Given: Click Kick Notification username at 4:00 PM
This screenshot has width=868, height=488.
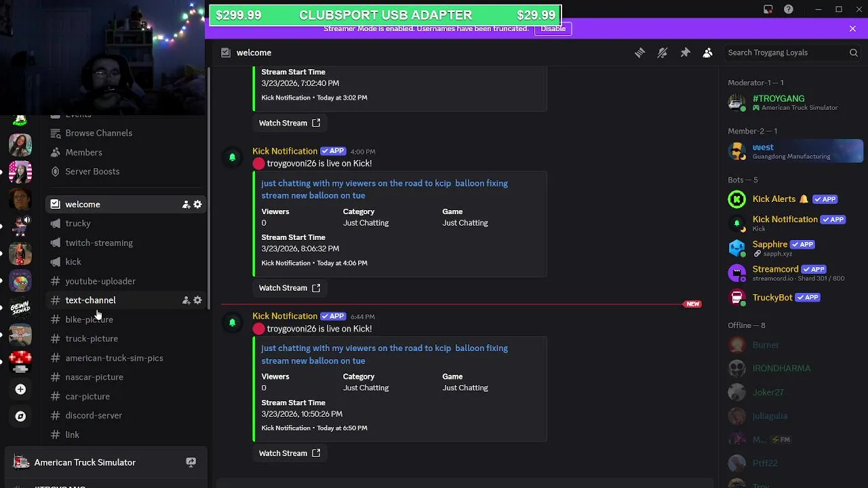Looking at the screenshot, I should click(x=285, y=151).
